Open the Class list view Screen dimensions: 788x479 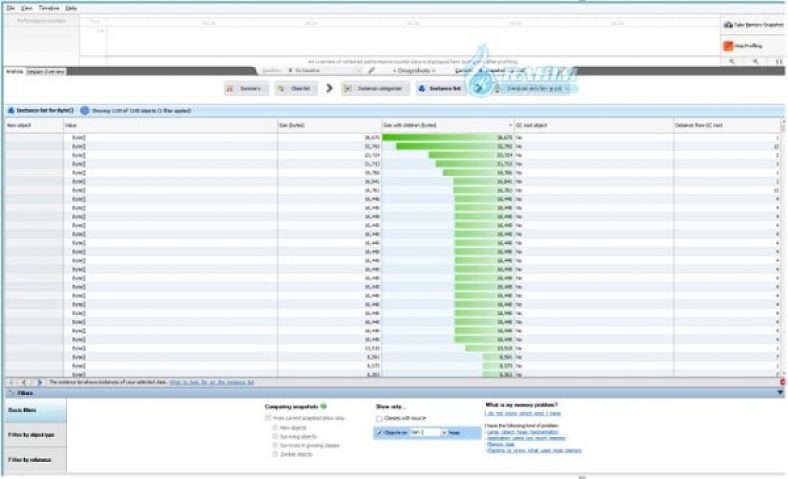(296, 88)
